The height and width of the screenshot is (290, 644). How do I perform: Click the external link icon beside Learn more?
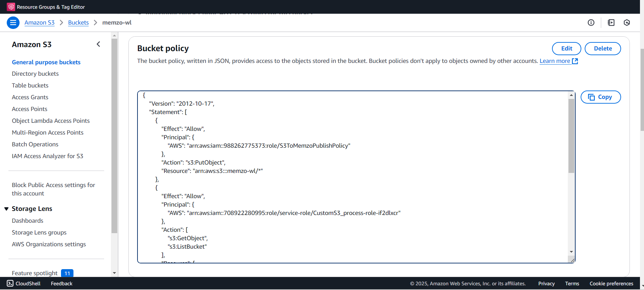(x=575, y=61)
